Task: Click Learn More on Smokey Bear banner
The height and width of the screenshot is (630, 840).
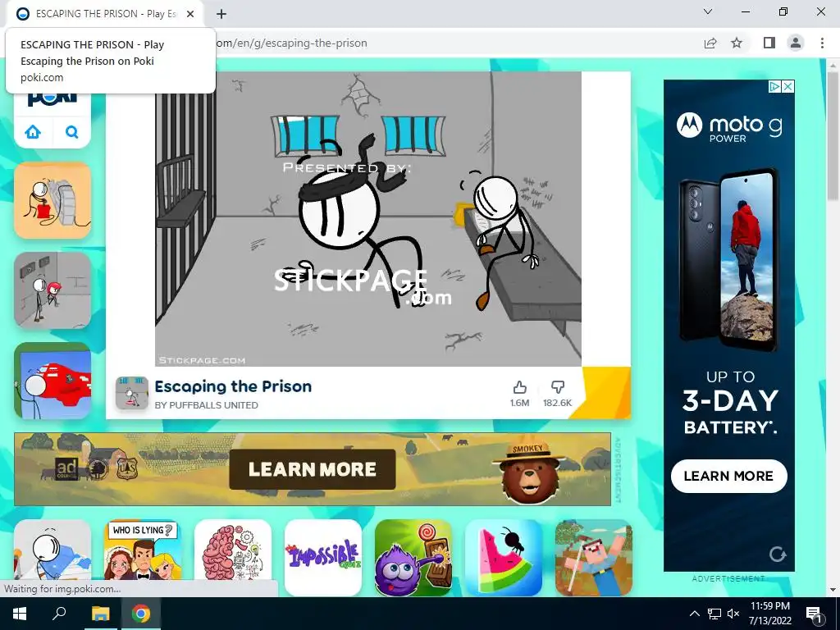Action: 313,469
